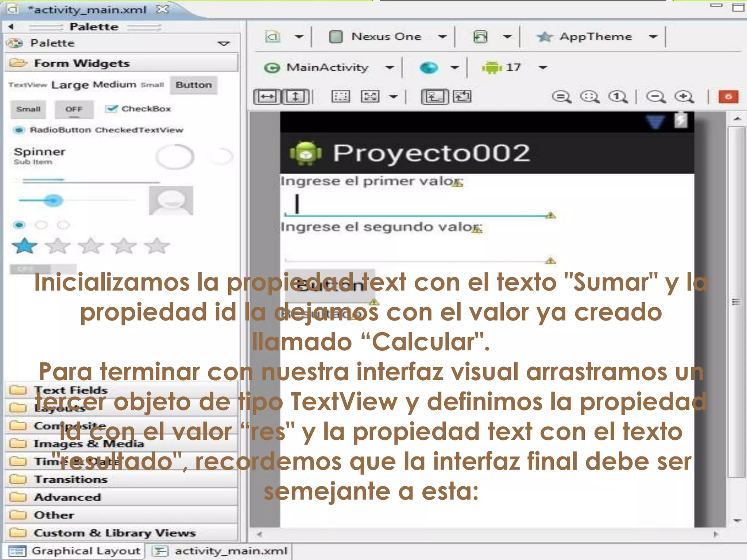
Task: Click the zoom out magnifier icon
Action: click(x=656, y=97)
